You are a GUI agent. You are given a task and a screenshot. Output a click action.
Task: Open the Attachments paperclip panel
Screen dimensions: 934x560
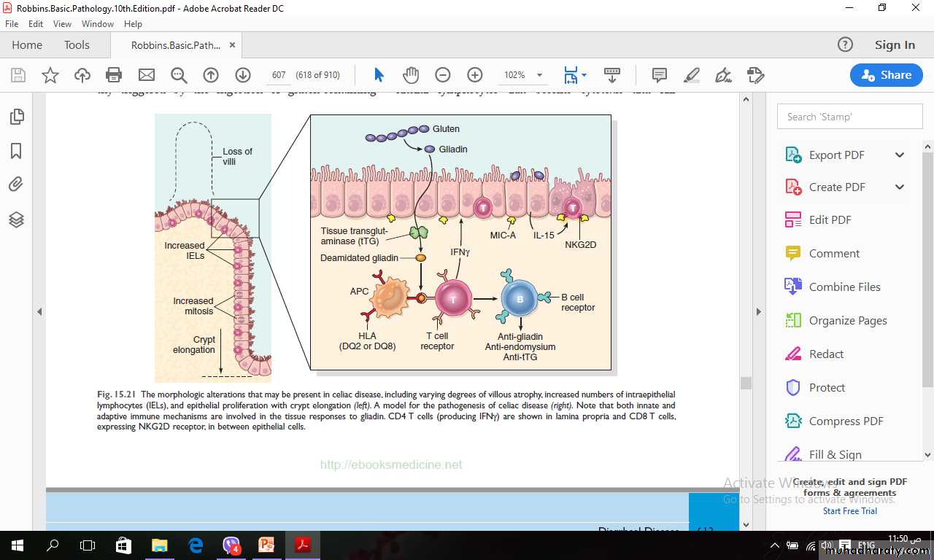tap(16, 184)
